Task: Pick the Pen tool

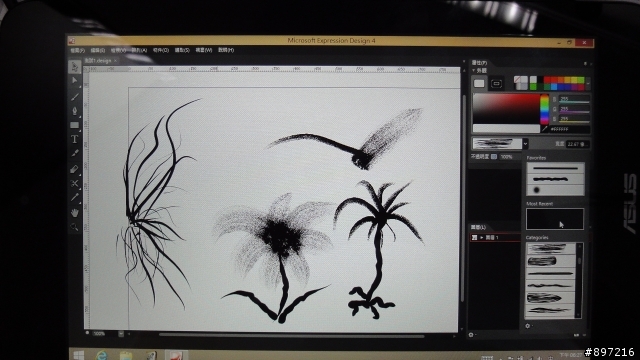Action: 74,111
